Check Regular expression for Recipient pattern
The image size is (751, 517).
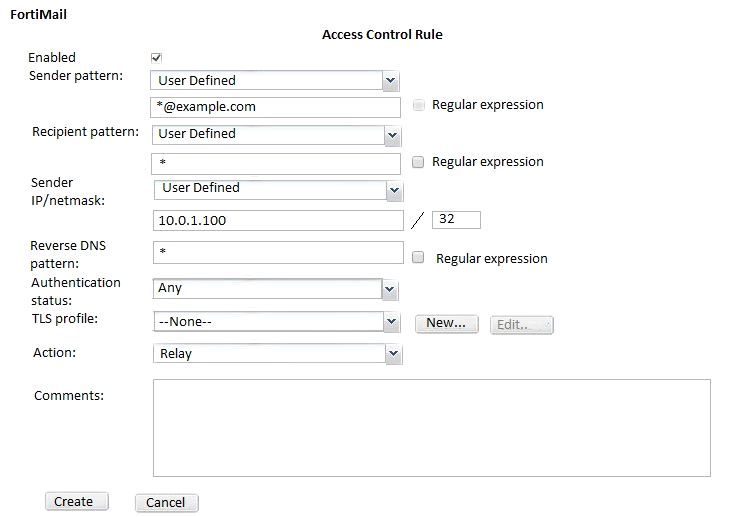[419, 162]
